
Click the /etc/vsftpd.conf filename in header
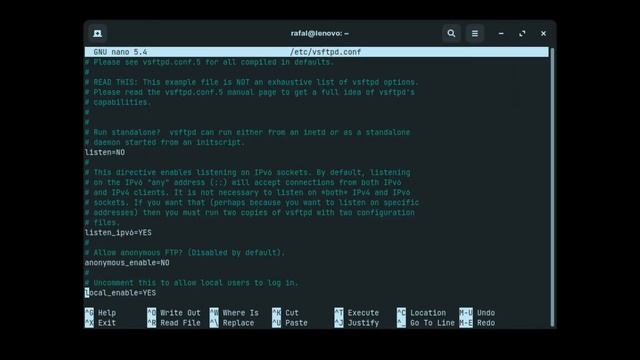coord(325,52)
